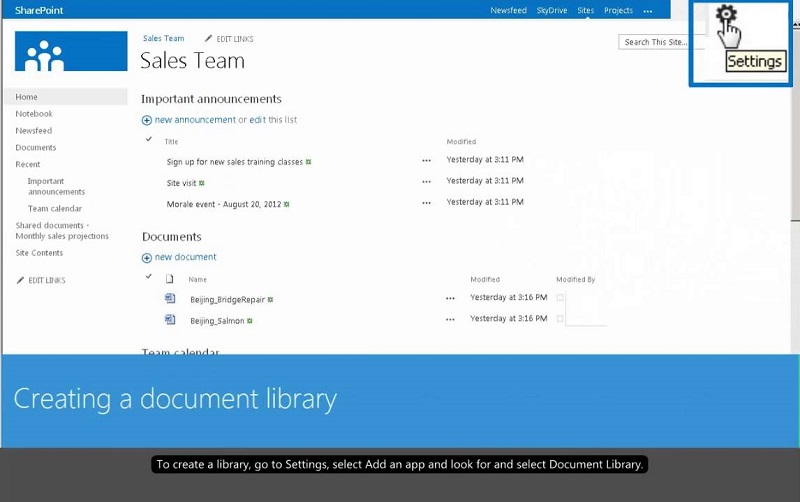
Task: Open Newsfeed in the left navigation
Action: [x=34, y=131]
